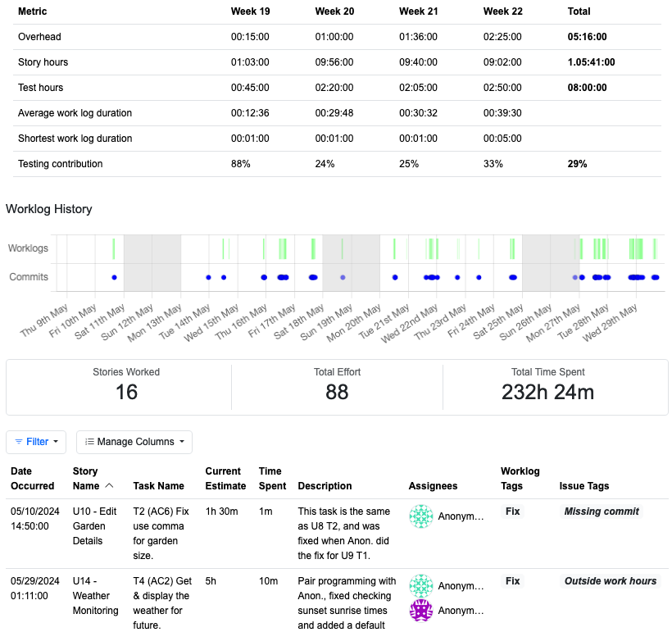Image resolution: width=672 pixels, height=632 pixels.
Task: Click the Current Estimate column header
Action: point(223,479)
